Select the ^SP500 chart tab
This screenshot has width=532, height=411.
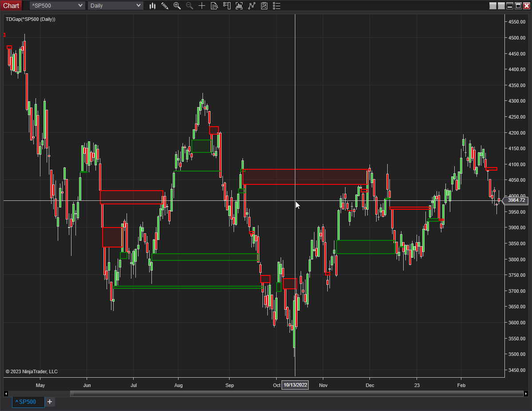28,402
